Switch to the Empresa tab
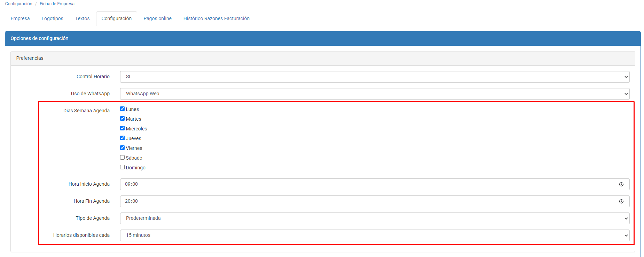Viewport: 644px width, 257px height. coord(20,18)
